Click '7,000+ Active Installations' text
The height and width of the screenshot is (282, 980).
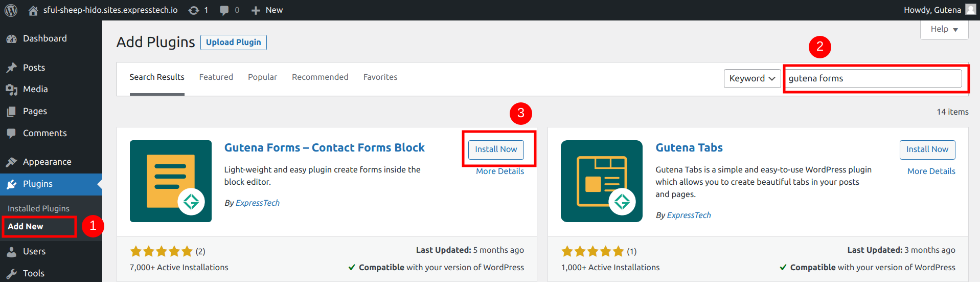(x=179, y=268)
